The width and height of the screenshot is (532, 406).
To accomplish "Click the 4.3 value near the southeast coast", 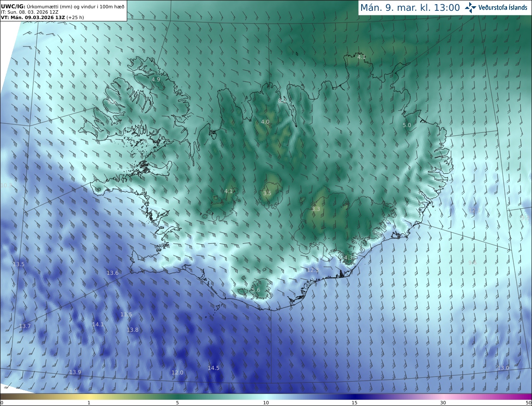I will pos(348,257).
